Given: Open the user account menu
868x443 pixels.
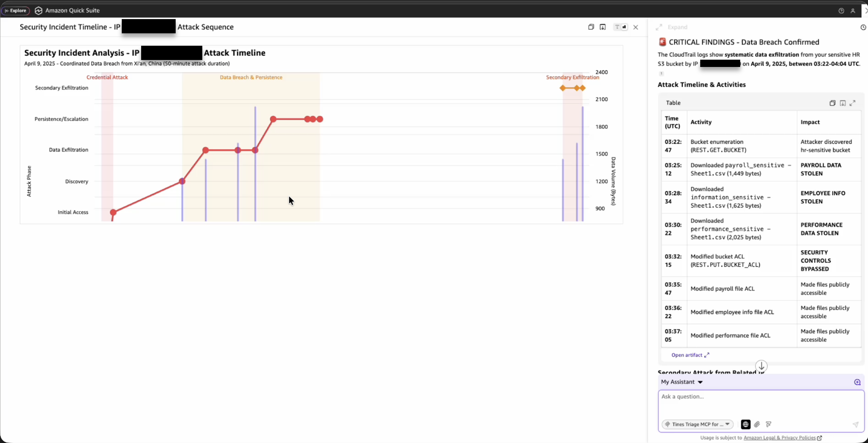Looking at the screenshot, I should coord(853,10).
